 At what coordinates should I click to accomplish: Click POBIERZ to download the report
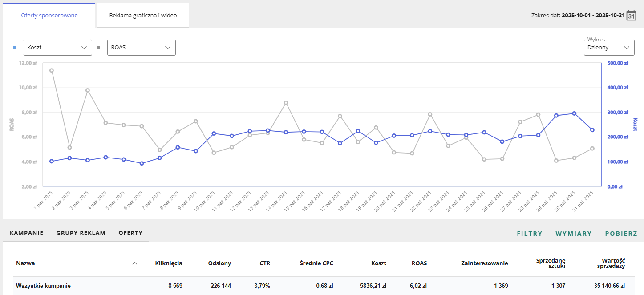point(621,234)
